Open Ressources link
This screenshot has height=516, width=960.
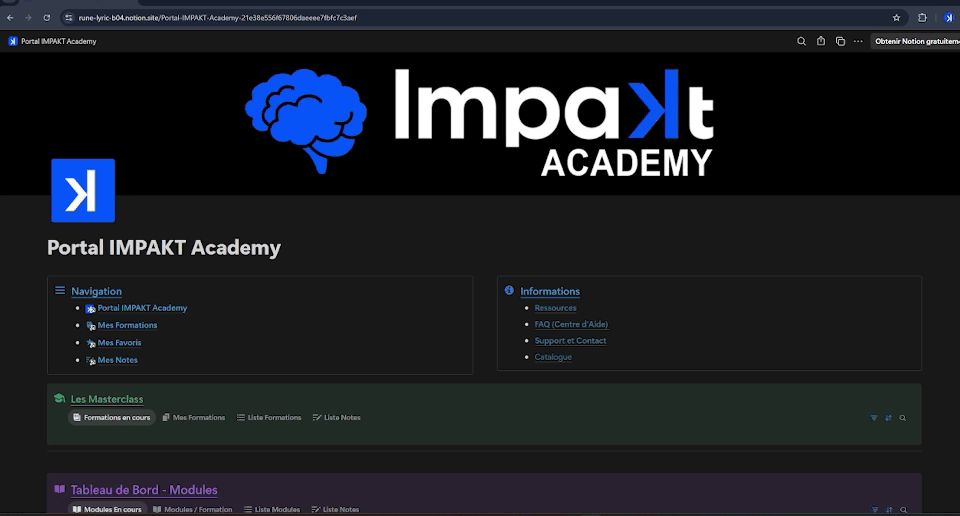555,308
